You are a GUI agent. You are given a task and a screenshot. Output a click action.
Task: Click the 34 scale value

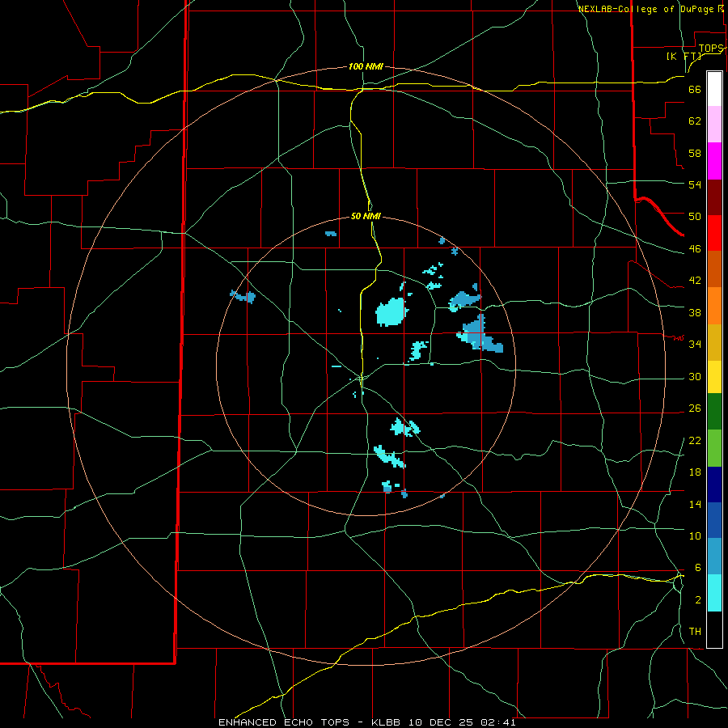pyautogui.click(x=695, y=345)
